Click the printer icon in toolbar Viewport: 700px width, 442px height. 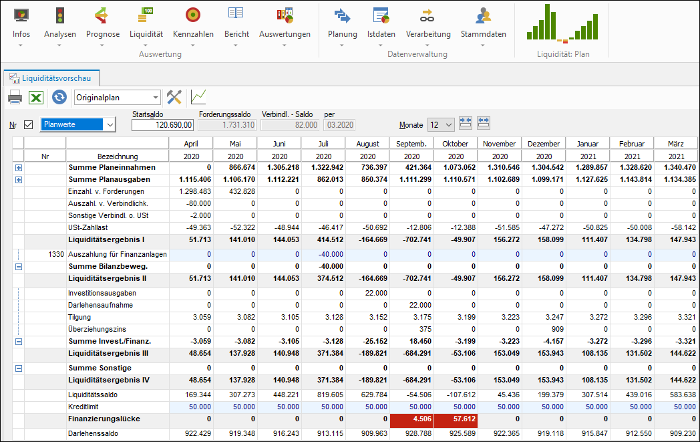pos(15,97)
